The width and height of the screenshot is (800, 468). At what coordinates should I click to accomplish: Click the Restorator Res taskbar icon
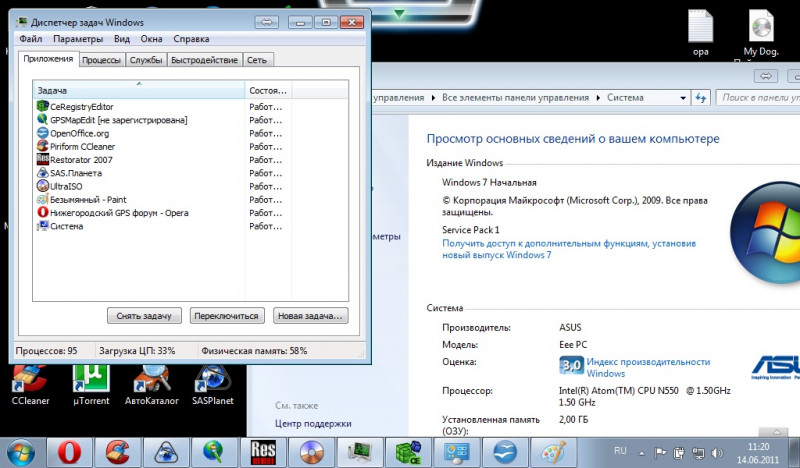(263, 452)
